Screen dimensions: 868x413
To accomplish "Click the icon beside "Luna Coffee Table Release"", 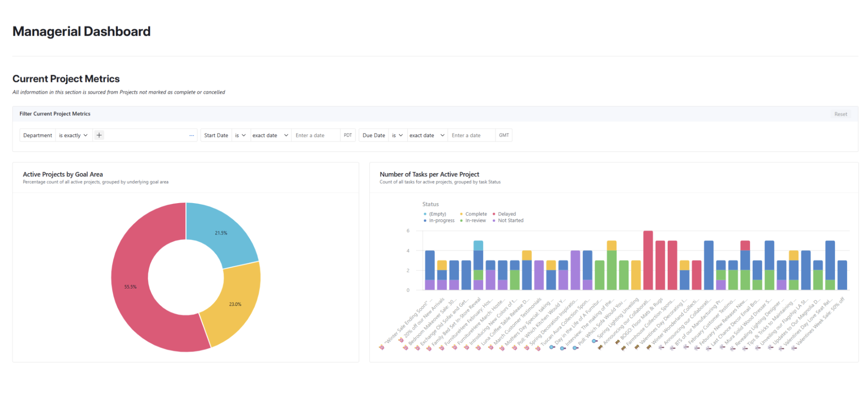I will [x=490, y=348].
